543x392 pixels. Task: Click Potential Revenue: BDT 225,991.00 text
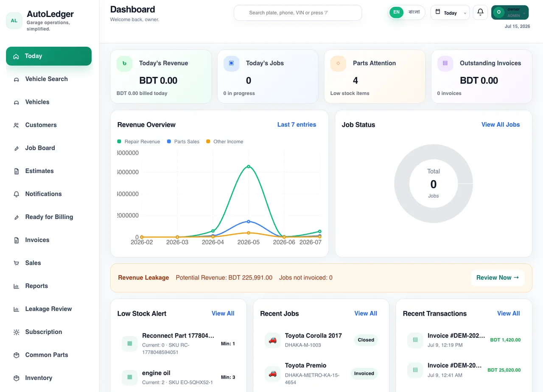tap(224, 278)
